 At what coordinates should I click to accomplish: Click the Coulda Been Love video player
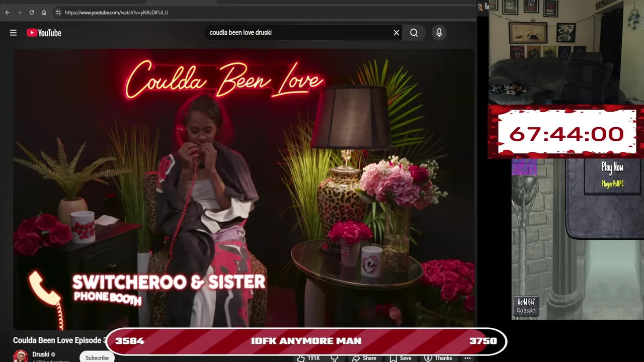(x=244, y=190)
